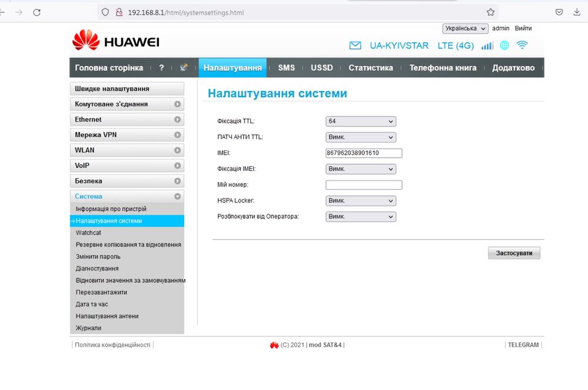
Task: Click the small Huawei logo in footer
Action: click(274, 345)
